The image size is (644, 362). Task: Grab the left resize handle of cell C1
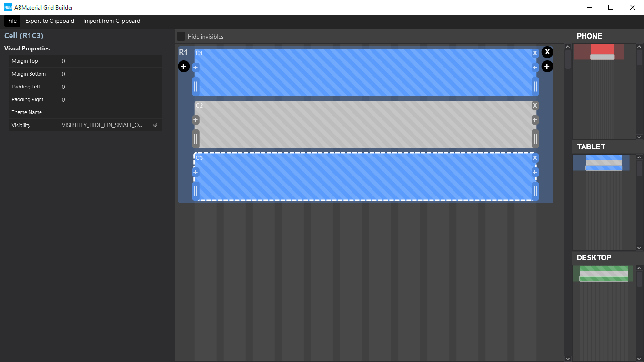point(195,87)
